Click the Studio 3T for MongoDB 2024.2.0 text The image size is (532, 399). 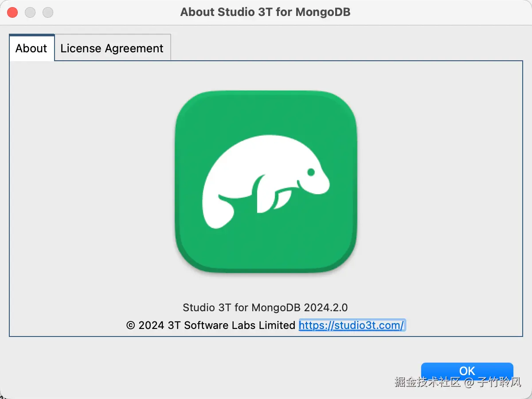point(265,307)
